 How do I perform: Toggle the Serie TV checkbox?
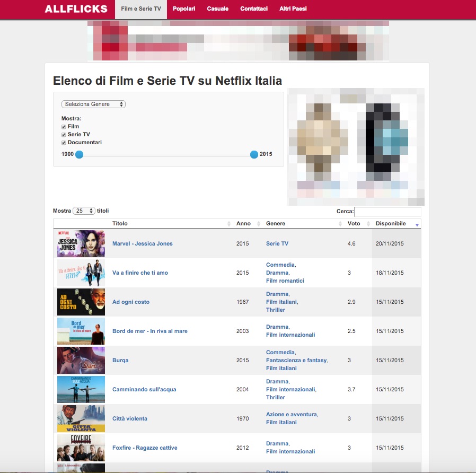pos(64,135)
